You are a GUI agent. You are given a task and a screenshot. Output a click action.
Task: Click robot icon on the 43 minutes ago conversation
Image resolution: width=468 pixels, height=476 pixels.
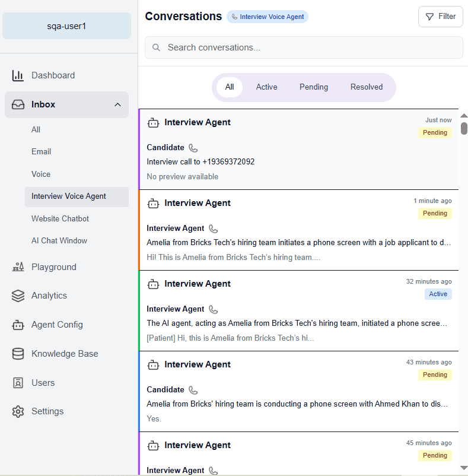(153, 365)
